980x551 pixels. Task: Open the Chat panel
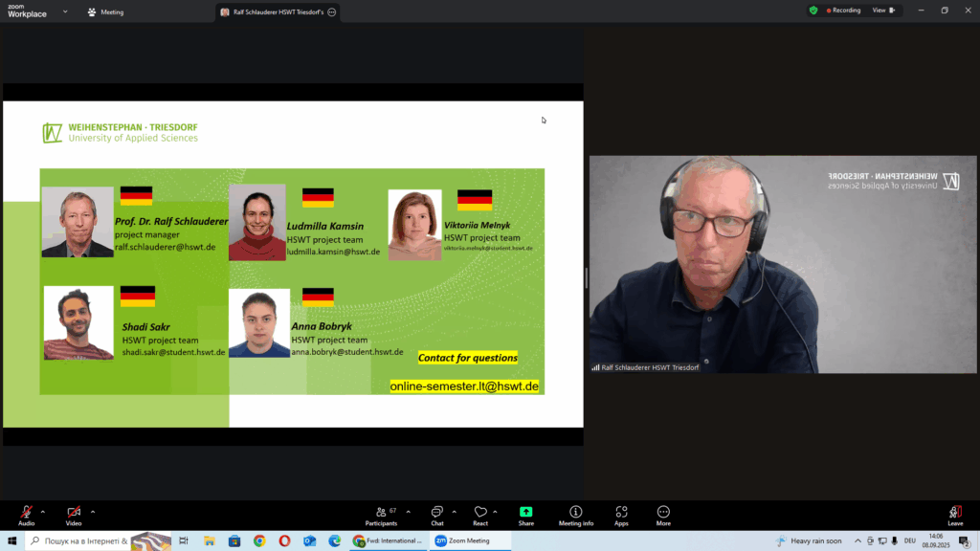[x=436, y=516]
